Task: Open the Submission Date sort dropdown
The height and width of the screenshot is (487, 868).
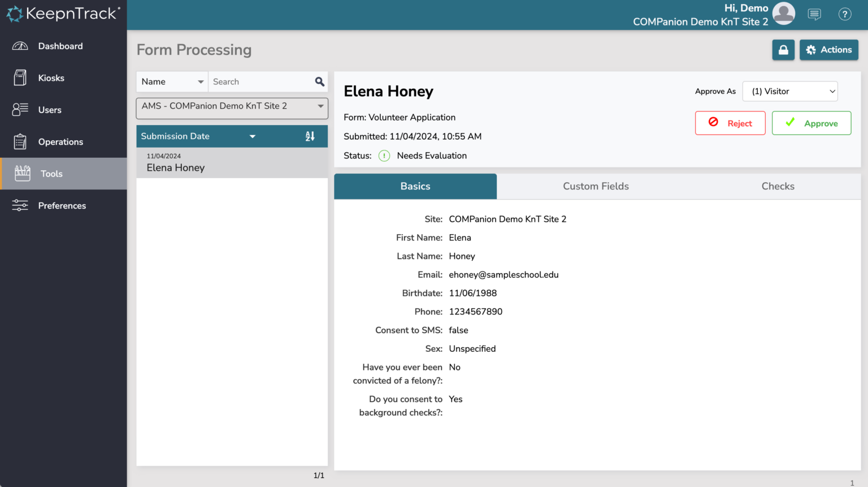Action: [253, 136]
